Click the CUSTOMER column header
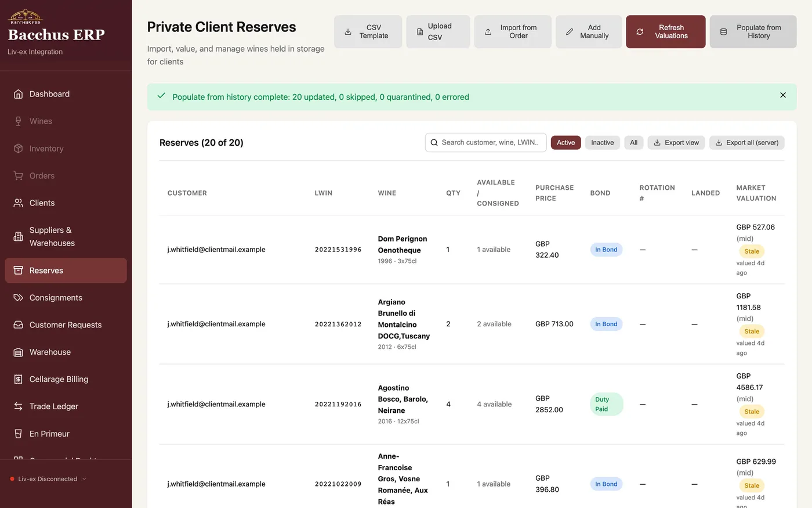Screen dimensions: 812x508 point(187,193)
